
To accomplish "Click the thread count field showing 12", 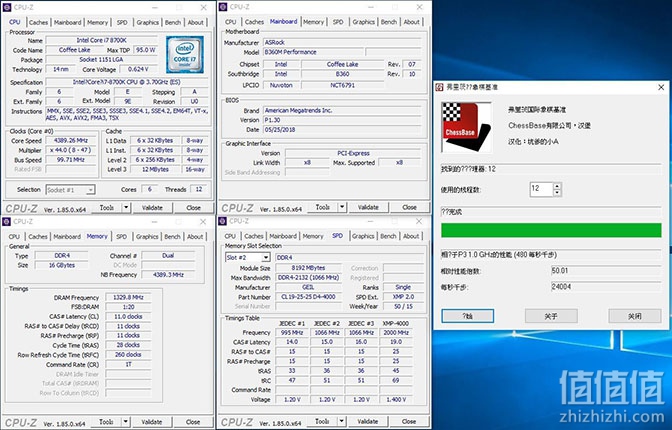I will [x=541, y=189].
